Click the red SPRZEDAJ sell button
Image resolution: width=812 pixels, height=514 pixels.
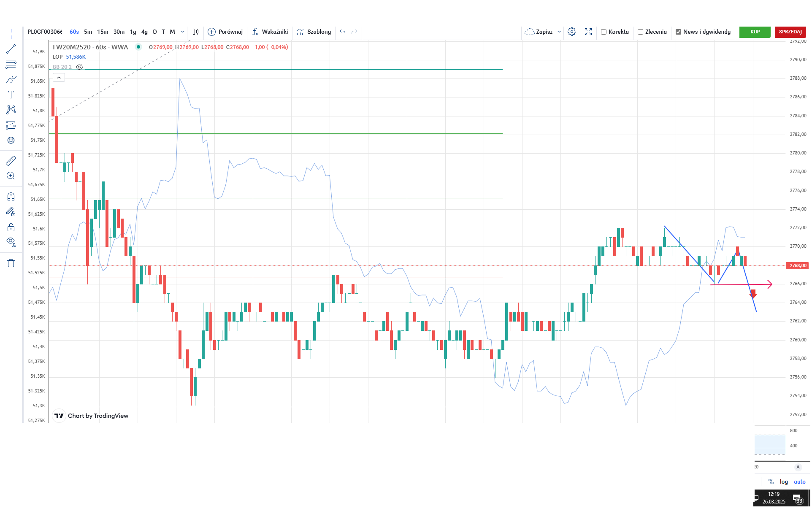pos(790,32)
